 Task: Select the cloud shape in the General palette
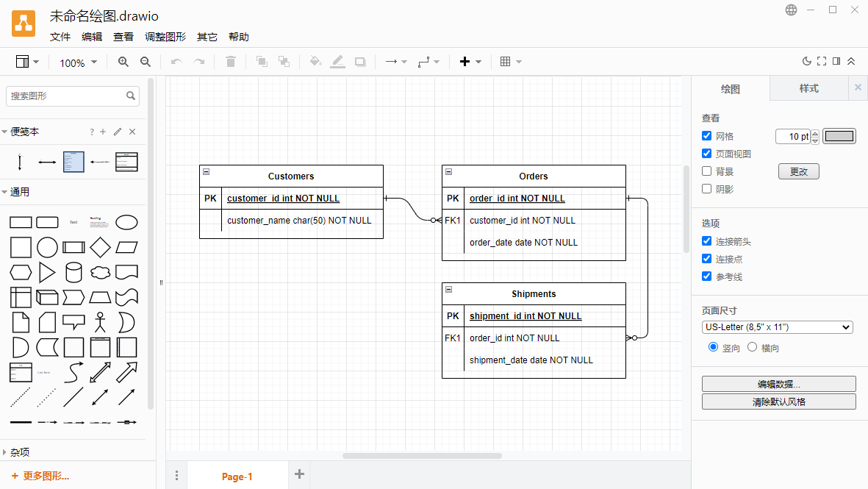pos(100,273)
